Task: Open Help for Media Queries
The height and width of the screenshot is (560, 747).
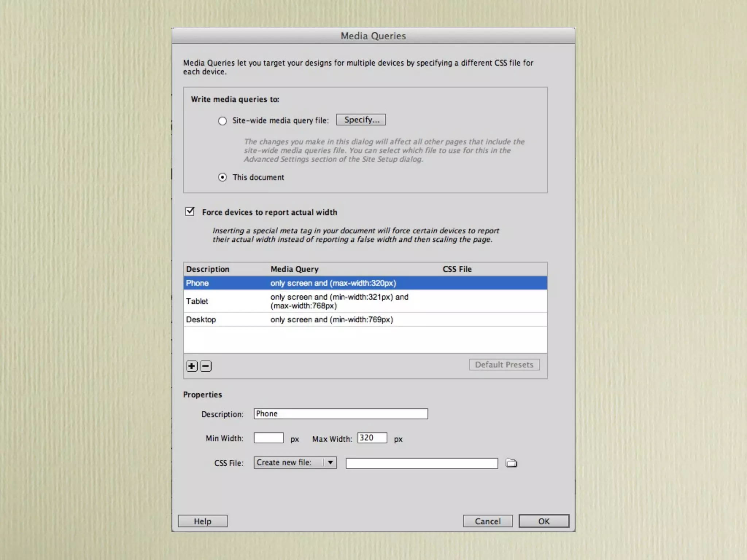Action: click(x=202, y=521)
